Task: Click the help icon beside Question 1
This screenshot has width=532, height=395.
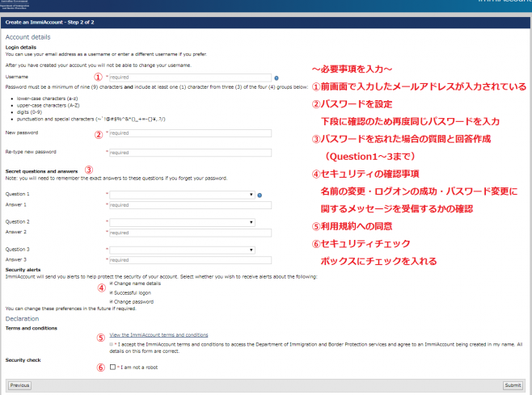Action: (x=260, y=195)
